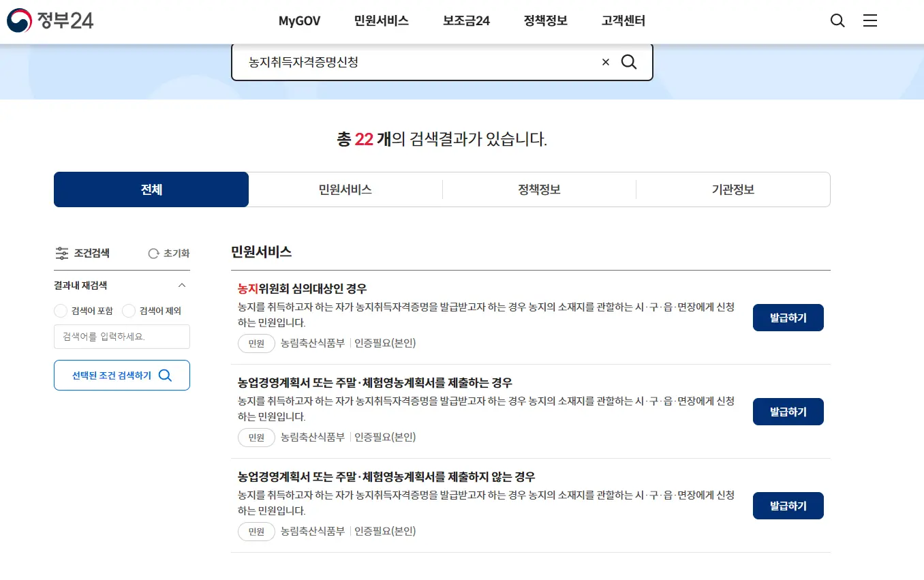
Task: Open the MyGOV menu item
Action: (x=299, y=20)
